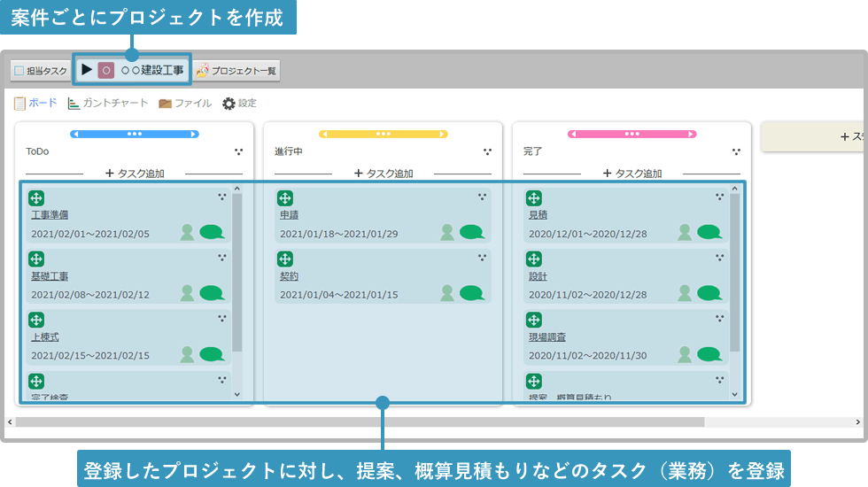Screen dimensions: 868x487
Task: Click the move icon on 工事準備 task
Action: pos(36,198)
